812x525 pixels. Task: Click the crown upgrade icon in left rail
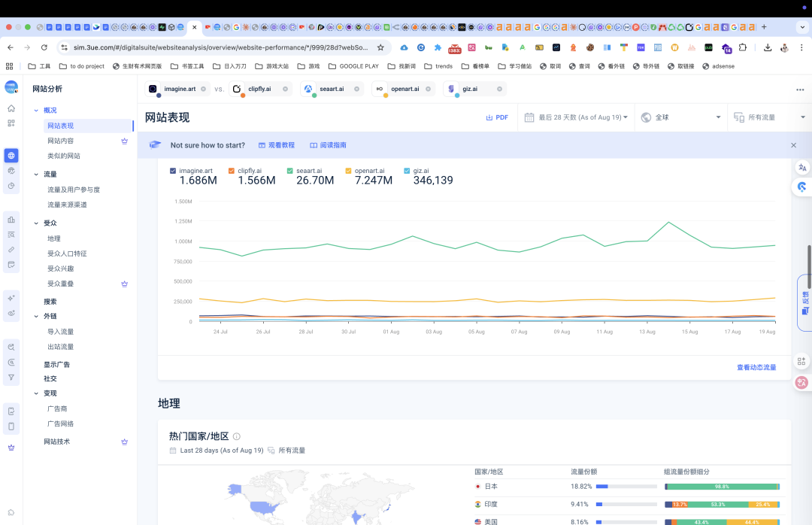11,448
